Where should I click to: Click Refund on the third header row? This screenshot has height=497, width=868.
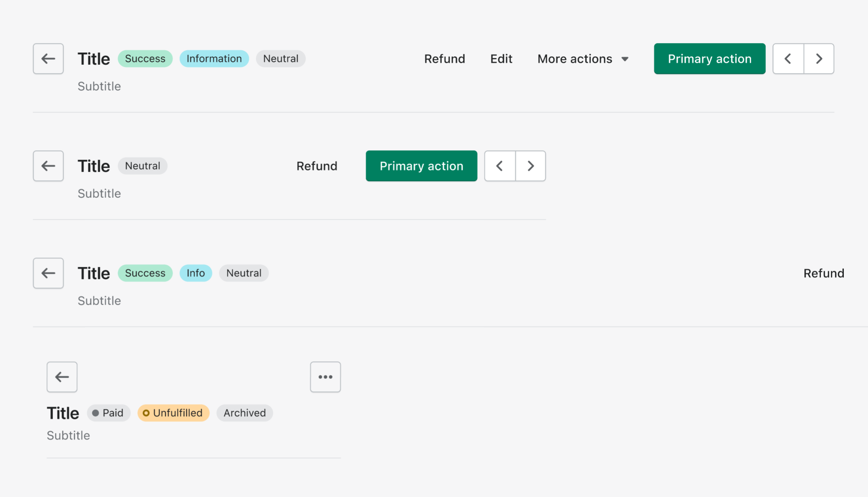click(x=823, y=273)
